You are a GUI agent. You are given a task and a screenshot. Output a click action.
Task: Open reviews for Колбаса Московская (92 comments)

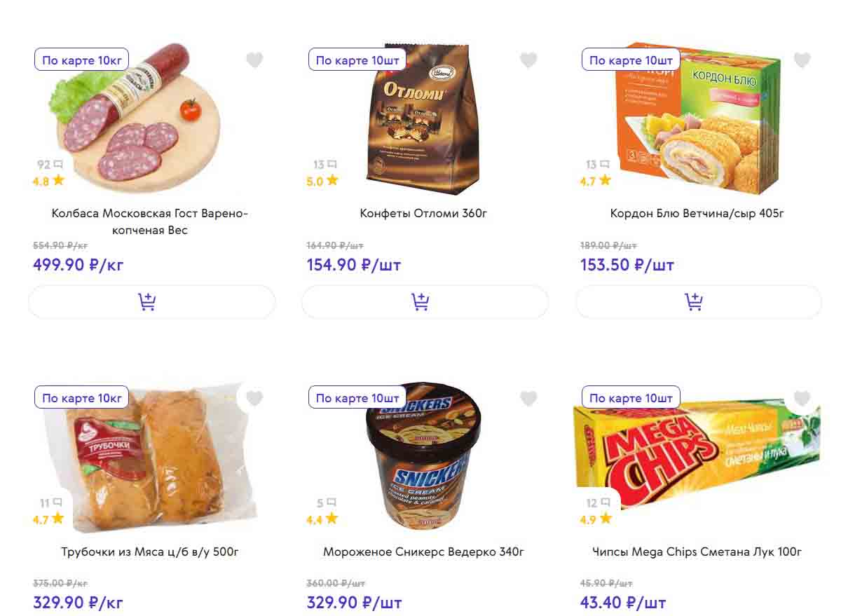(x=50, y=165)
